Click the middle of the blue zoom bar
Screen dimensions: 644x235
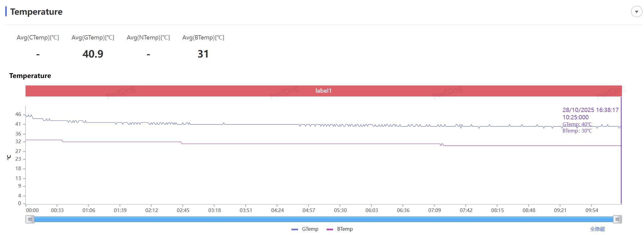[x=324, y=219]
